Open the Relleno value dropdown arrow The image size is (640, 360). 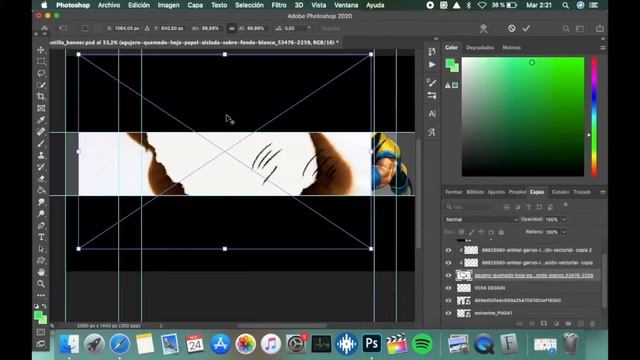[564, 232]
